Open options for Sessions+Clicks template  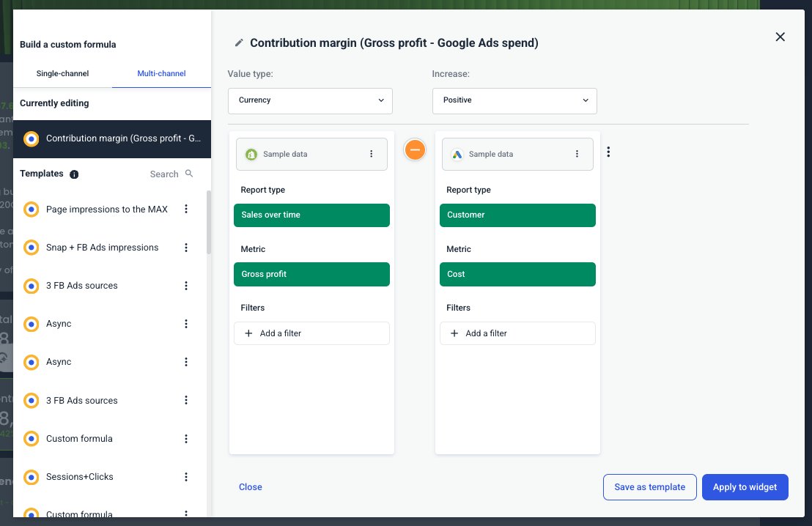(x=186, y=477)
